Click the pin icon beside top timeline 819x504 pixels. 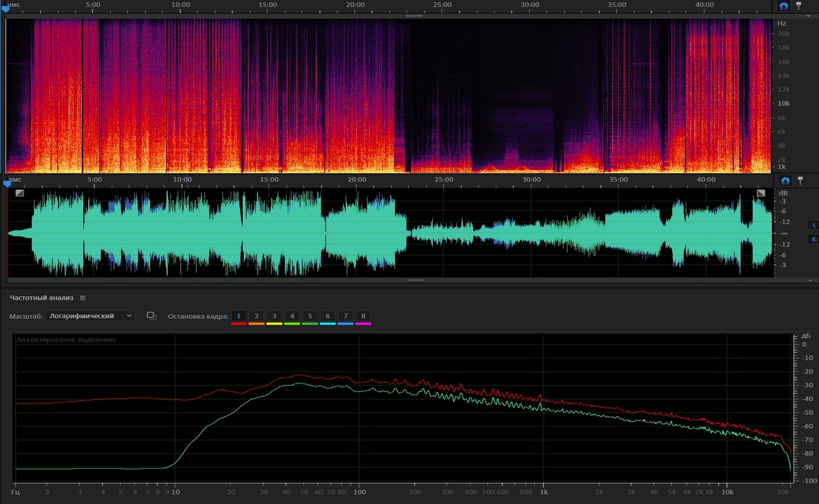point(799,6)
